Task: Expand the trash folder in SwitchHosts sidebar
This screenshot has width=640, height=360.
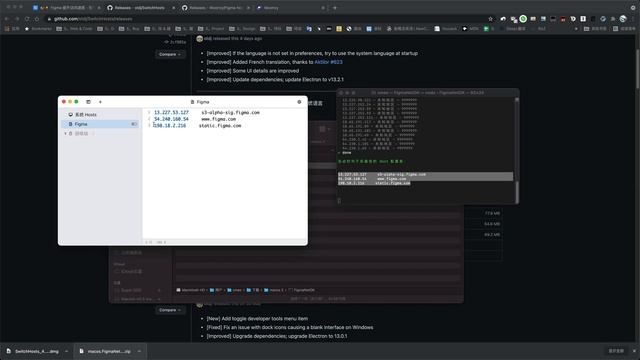Action: click(x=65, y=133)
